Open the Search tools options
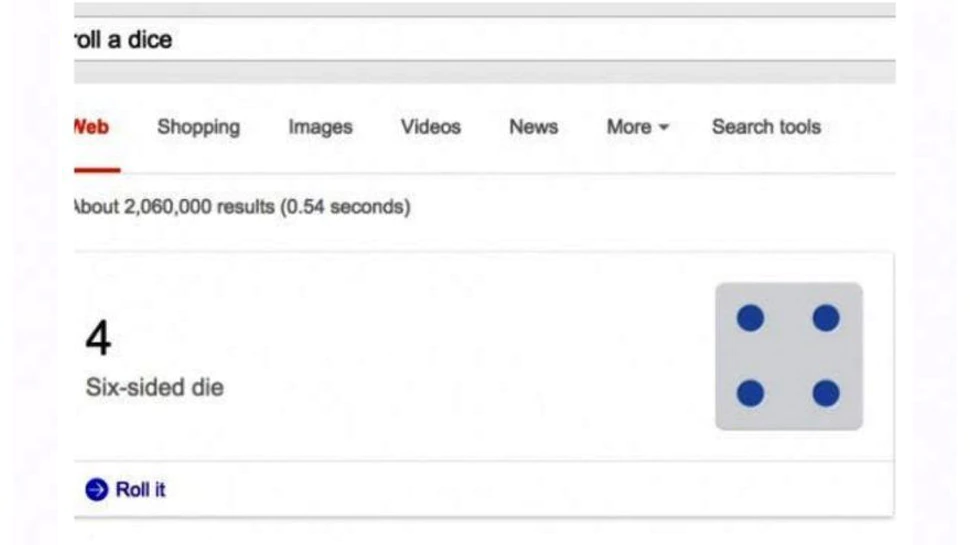This screenshot has width=970, height=545. tap(766, 127)
